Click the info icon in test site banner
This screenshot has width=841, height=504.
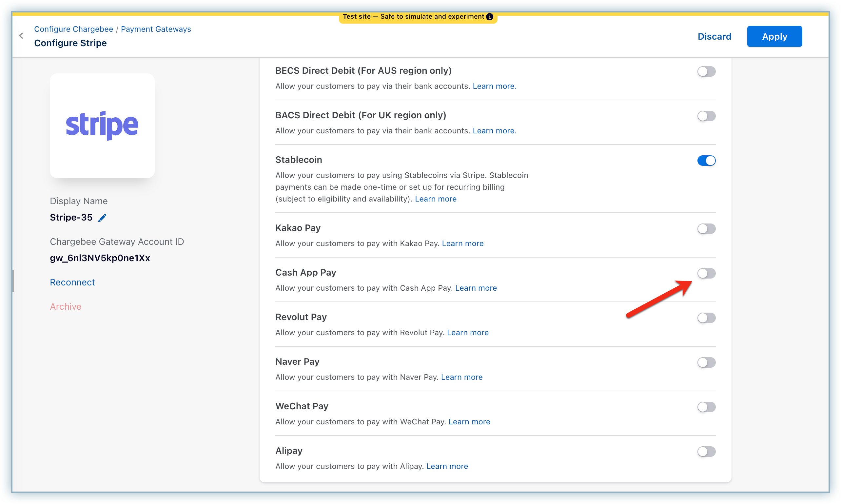(489, 17)
